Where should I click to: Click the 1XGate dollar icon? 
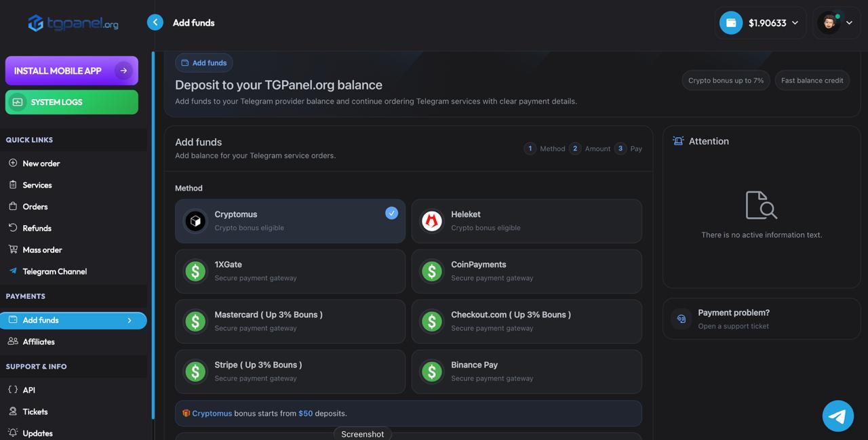pyautogui.click(x=195, y=271)
